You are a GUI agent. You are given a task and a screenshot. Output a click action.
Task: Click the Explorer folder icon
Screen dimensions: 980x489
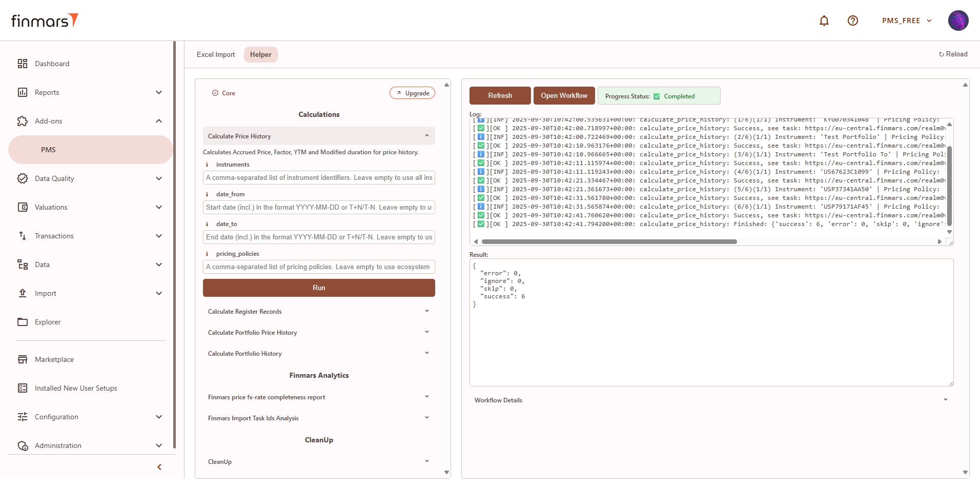(x=23, y=322)
